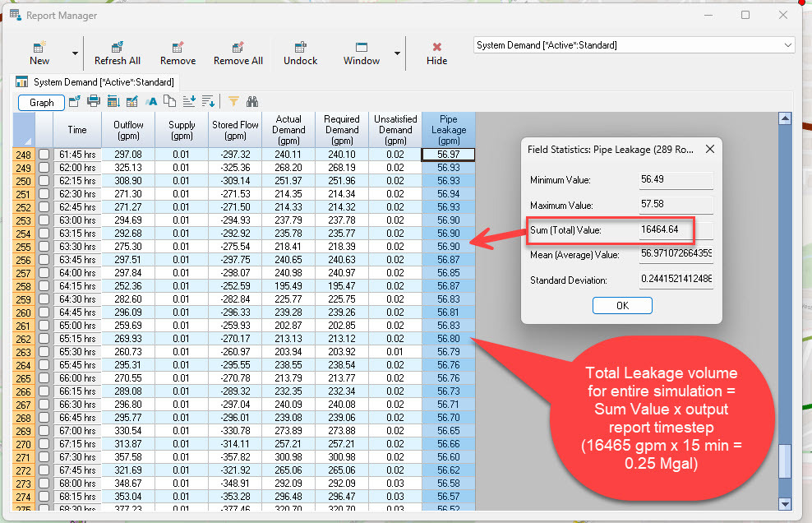Screen dimensions: 812x523
Task: Click the vertical scrollbar down arrow
Action: point(784,504)
